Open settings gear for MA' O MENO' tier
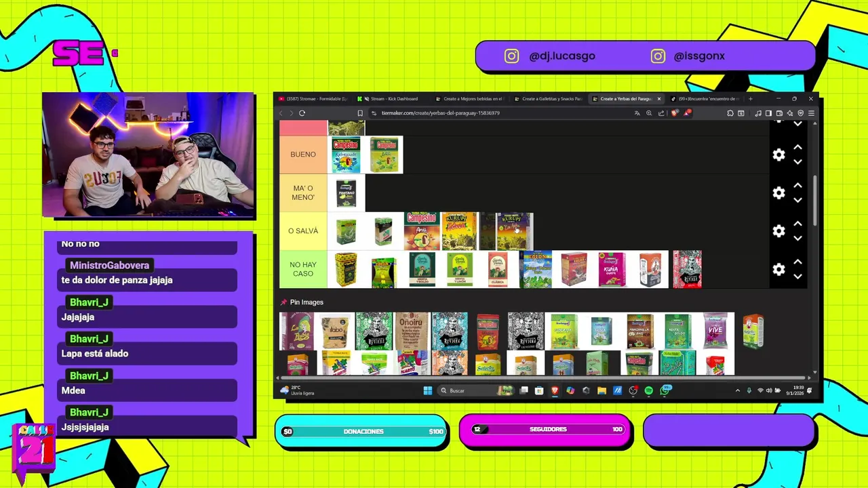 (778, 193)
